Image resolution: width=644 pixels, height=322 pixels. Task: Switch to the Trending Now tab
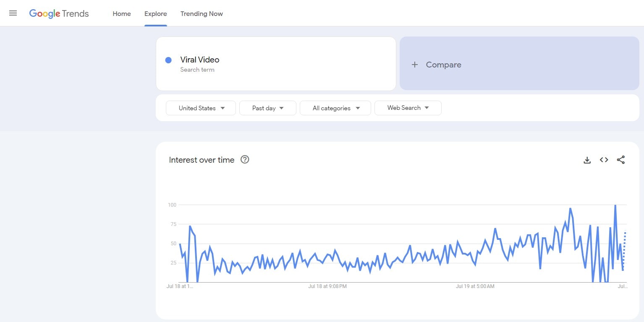pos(202,13)
